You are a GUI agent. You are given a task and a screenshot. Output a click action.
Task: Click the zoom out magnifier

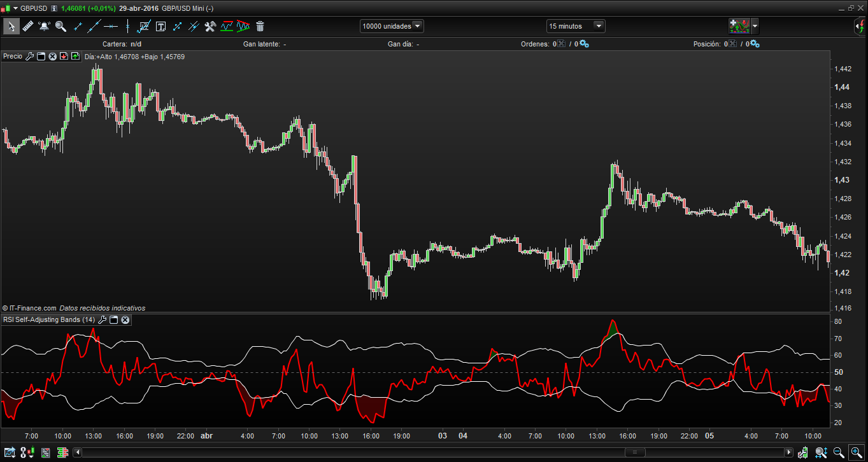pos(839,452)
